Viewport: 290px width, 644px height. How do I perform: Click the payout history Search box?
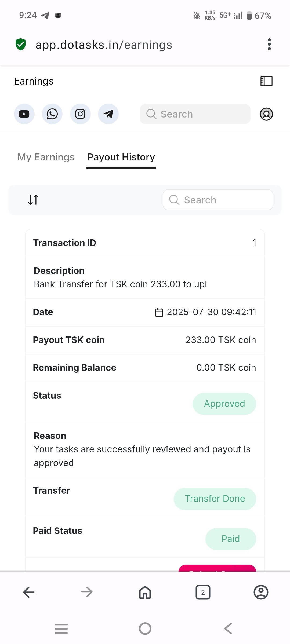pos(218,200)
